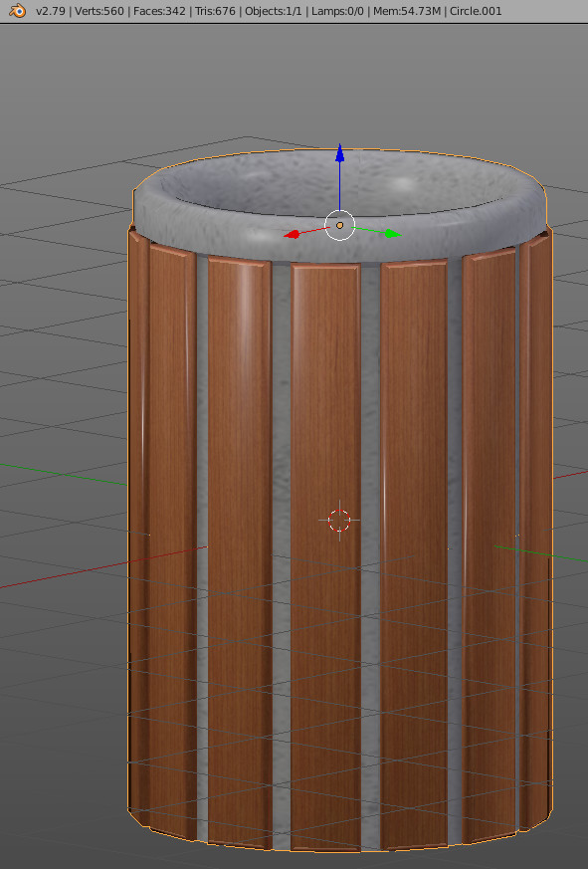Click the red-white 3D cursor crosshair
Image resolution: width=588 pixels, height=869 pixels.
pyautogui.click(x=339, y=521)
